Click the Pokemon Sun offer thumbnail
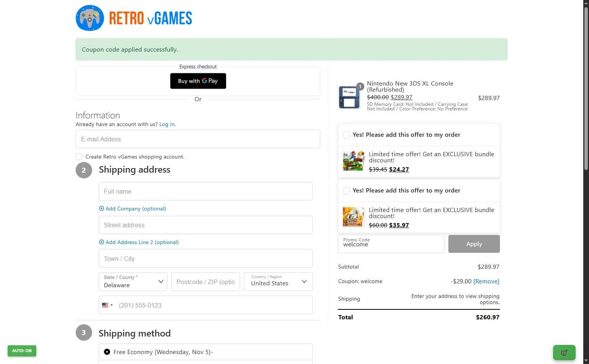The image size is (589, 364). pyautogui.click(x=354, y=217)
